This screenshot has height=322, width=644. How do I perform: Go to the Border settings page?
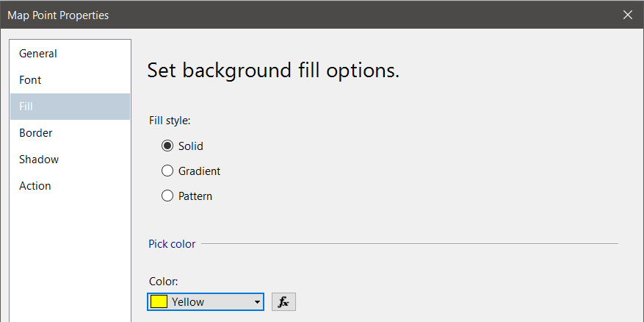(35, 133)
